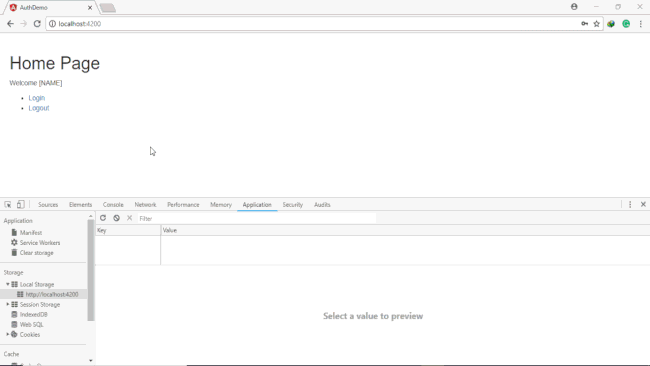Click the Clear storage trash icon
Viewport: 650px width, 366px height.
click(14, 252)
